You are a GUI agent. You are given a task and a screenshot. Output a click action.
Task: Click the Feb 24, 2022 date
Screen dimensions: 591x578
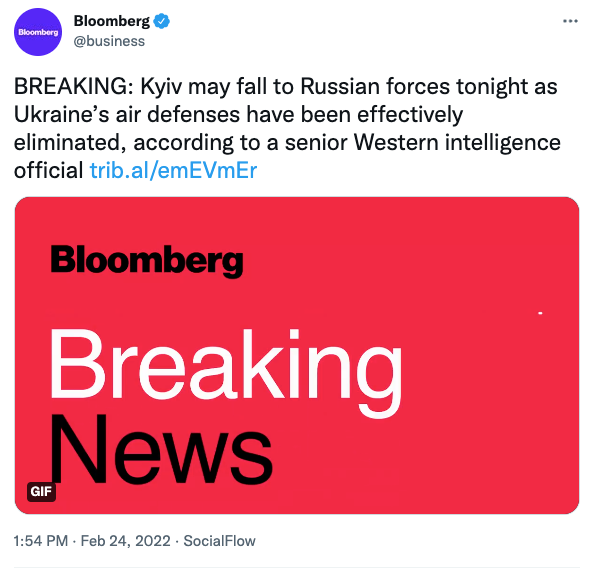click(x=126, y=541)
